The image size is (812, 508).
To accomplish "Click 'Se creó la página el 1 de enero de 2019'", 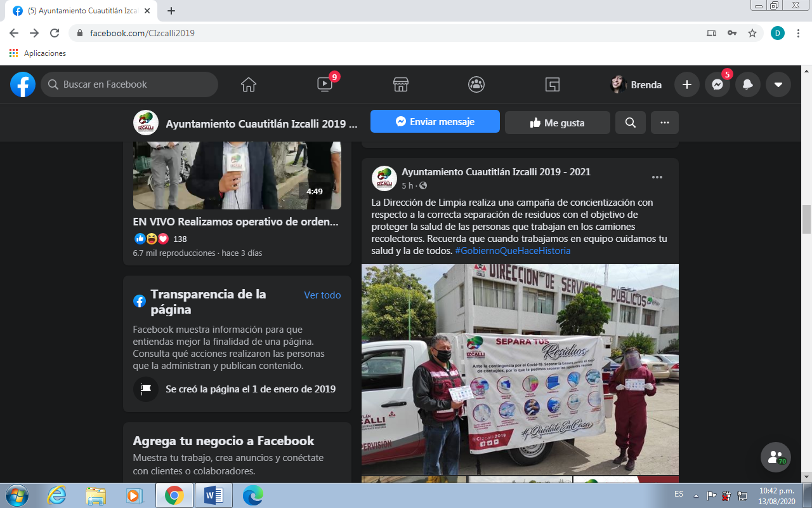I will [251, 389].
